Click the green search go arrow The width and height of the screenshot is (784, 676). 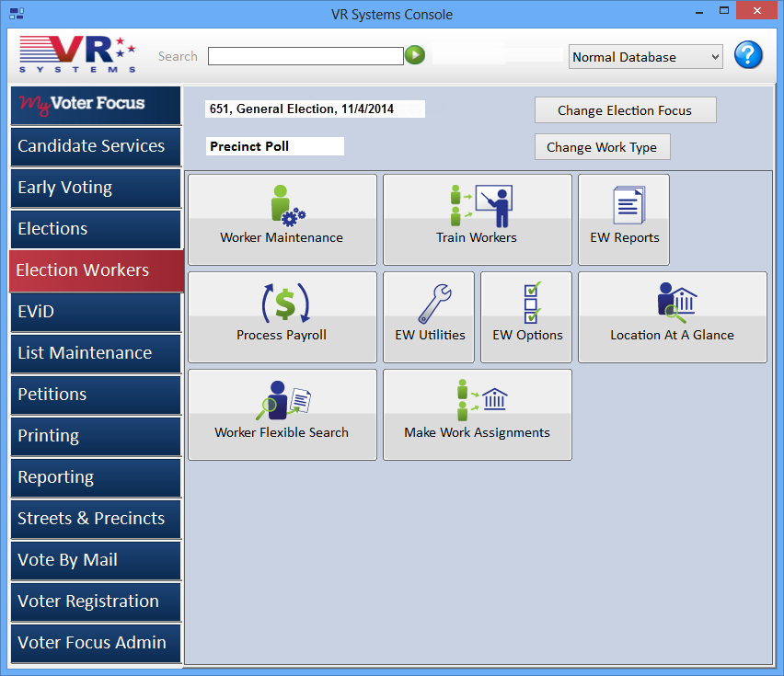[414, 55]
